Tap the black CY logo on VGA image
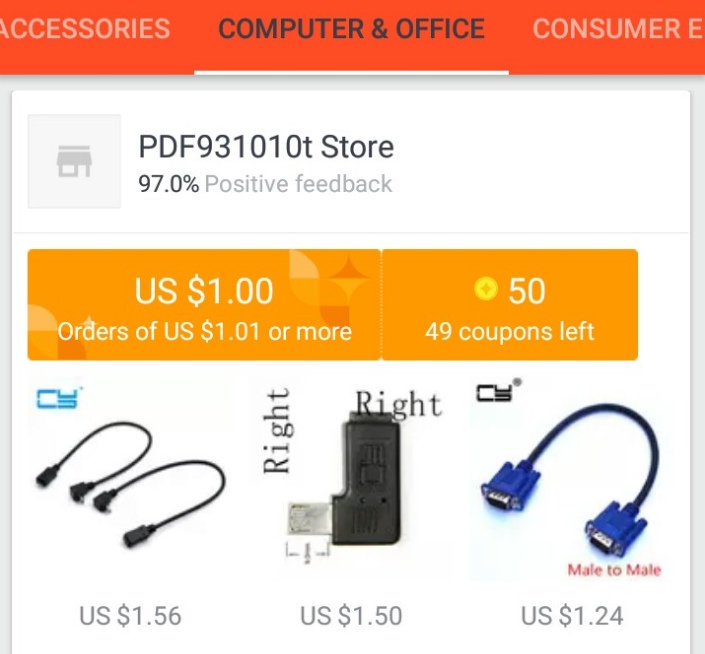The image size is (705, 654). (x=498, y=391)
